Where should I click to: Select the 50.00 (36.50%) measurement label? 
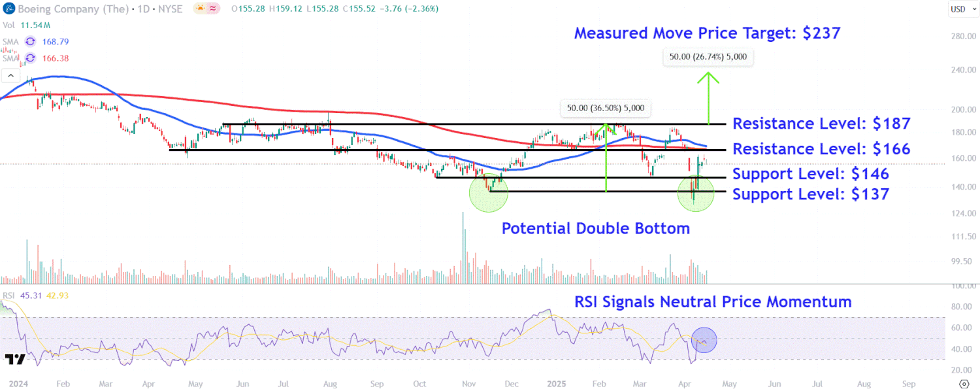[606, 108]
